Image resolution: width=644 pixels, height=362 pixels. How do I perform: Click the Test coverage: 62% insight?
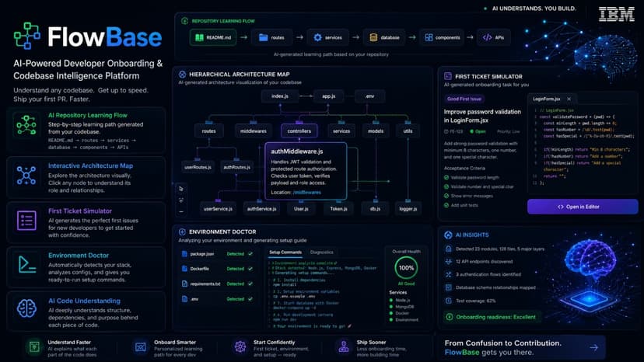[x=471, y=301]
